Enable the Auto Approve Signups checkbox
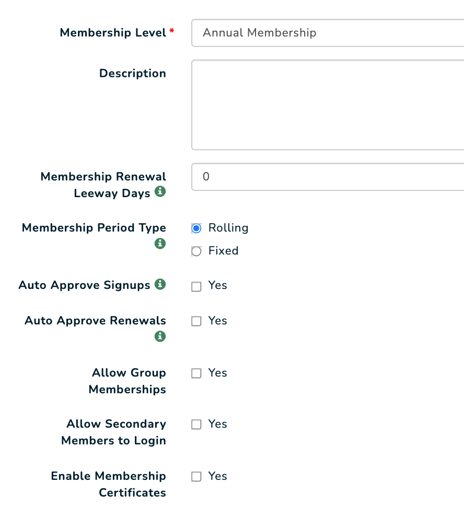Screen dimensions: 464x507 (x=196, y=286)
